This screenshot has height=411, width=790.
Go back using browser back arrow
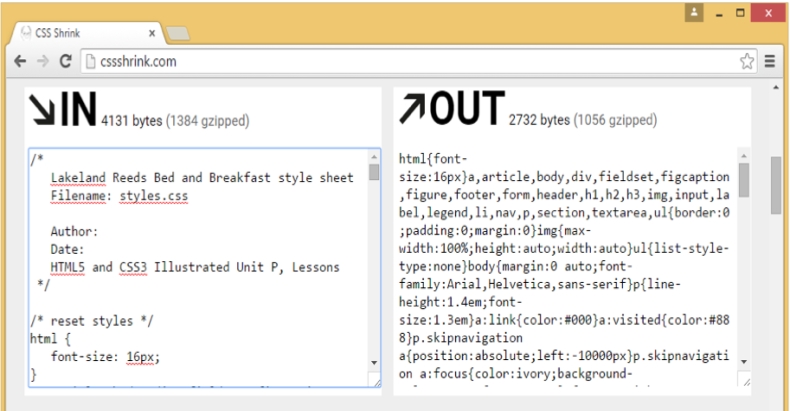pos(20,61)
